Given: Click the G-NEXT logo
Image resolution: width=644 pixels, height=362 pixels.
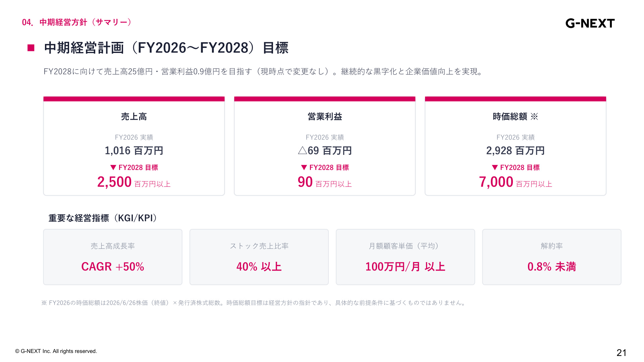Looking at the screenshot, I should (x=590, y=23).
